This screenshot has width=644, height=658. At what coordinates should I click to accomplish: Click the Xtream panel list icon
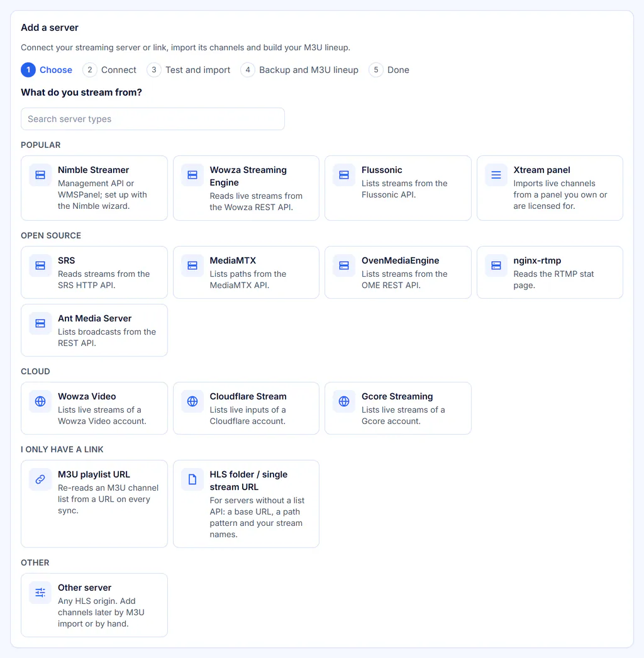496,175
